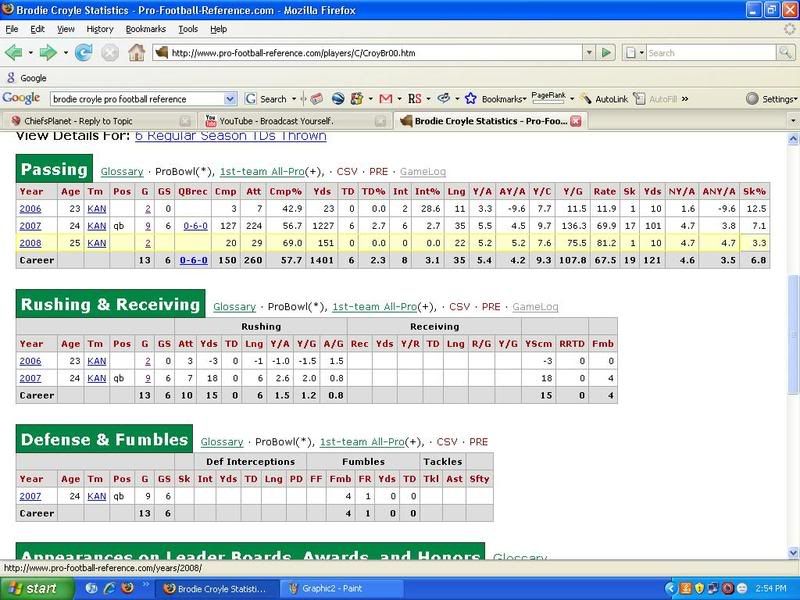This screenshot has height=600, width=800.
Task: Close the YouTube tab
Action: coord(380,121)
